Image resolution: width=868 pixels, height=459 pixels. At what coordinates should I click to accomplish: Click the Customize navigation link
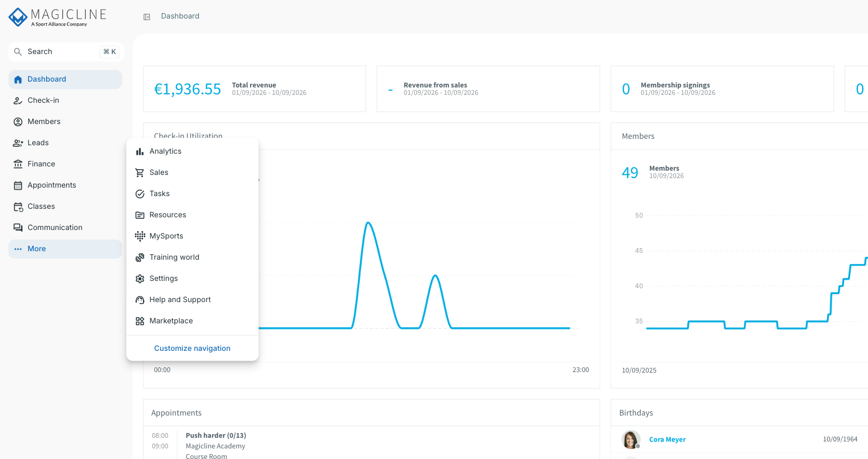[x=192, y=349]
